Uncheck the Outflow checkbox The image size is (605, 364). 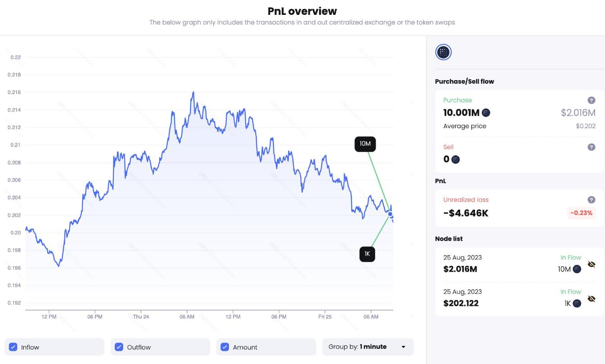[119, 347]
